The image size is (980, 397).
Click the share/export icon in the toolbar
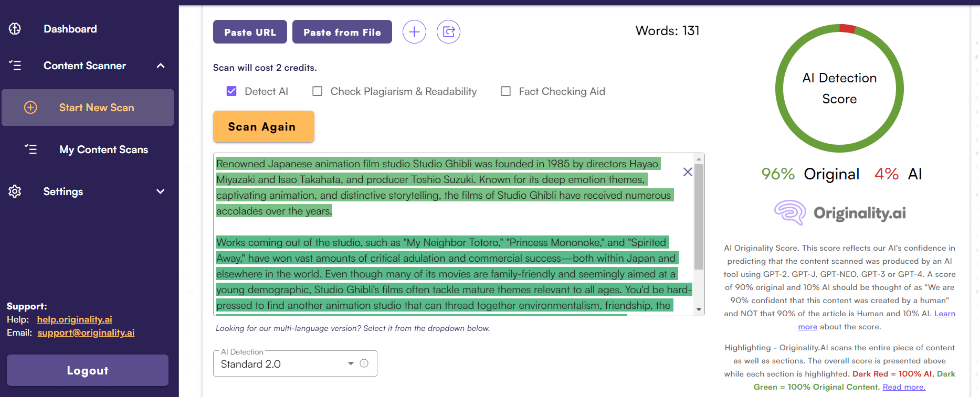pos(448,32)
